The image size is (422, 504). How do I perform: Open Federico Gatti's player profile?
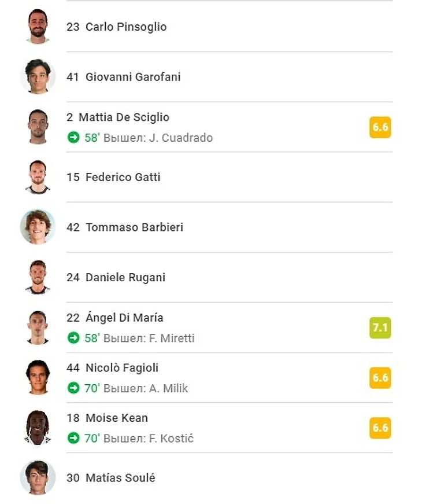pos(123,177)
